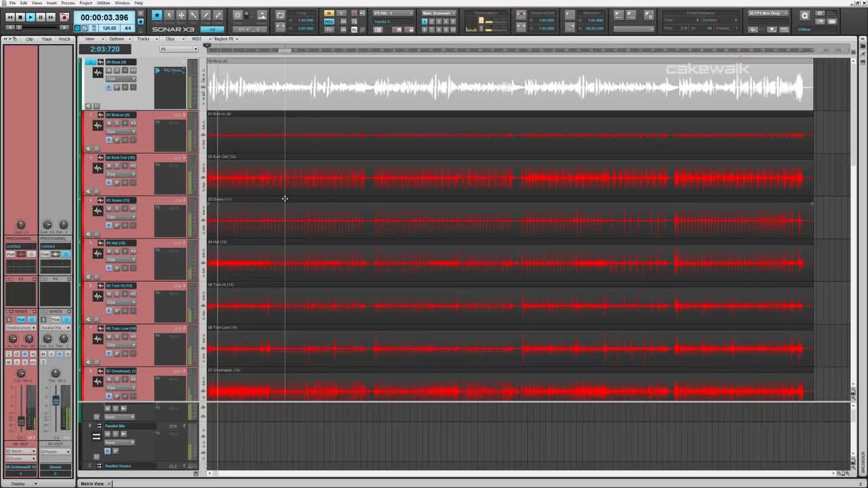
Task: Pick the Erase tool in the toolbar
Action: point(218,15)
